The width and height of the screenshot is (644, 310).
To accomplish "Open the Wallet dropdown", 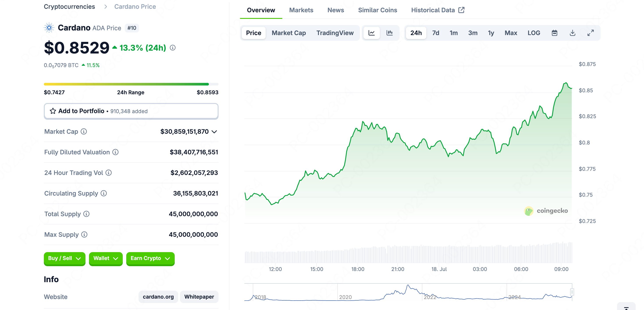I will pos(106,258).
